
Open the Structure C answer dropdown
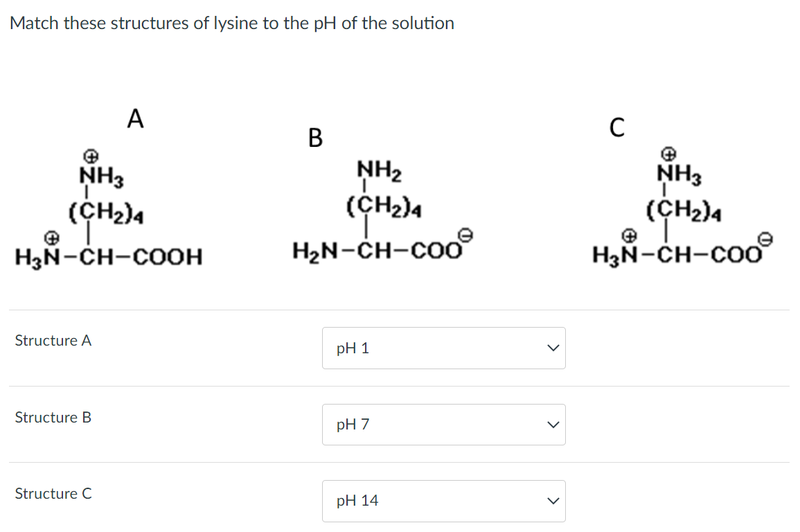443,501
